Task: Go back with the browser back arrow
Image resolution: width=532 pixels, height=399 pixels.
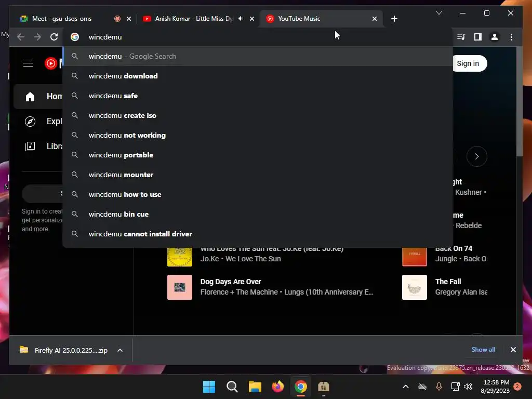Action: (x=21, y=37)
